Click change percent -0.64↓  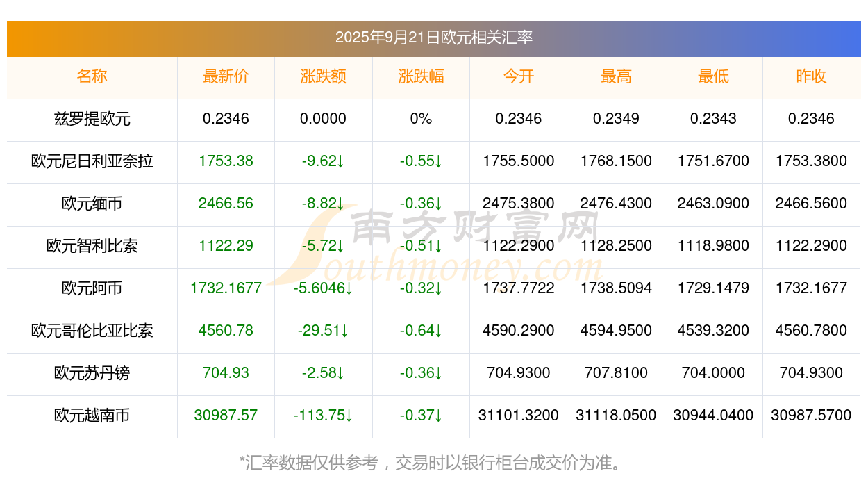[x=421, y=331]
